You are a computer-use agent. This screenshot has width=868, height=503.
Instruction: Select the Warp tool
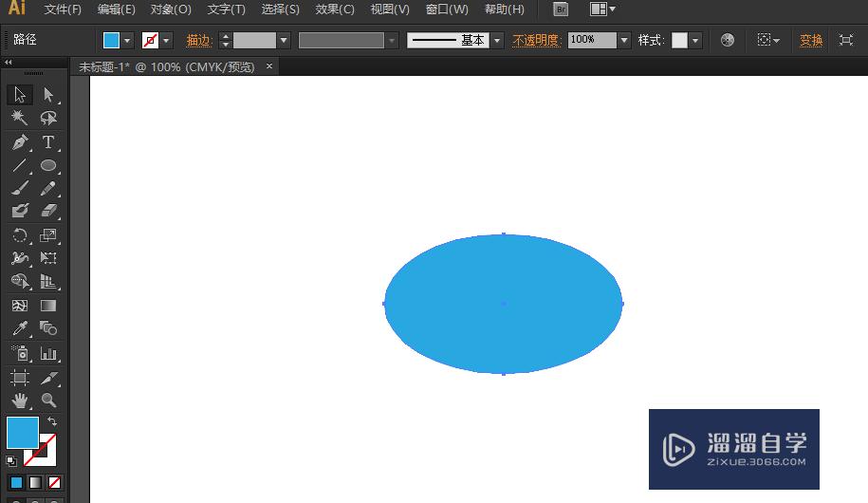pyautogui.click(x=20, y=258)
